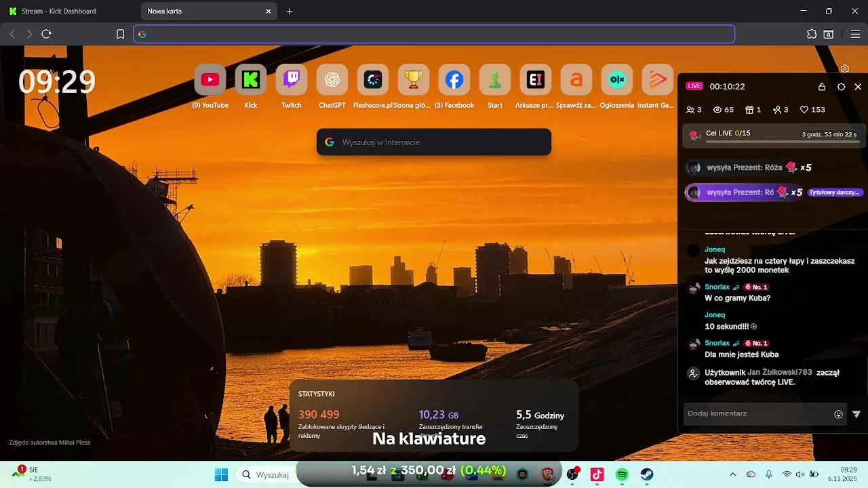This screenshot has height=488, width=868.
Task: Open the Twitch speed-dial shortcut
Action: pos(292,80)
